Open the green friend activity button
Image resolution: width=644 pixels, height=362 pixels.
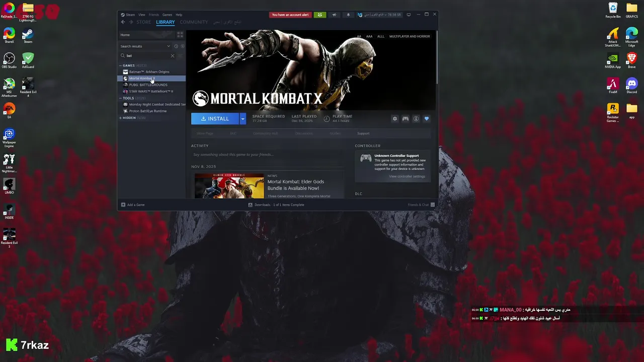point(319,15)
